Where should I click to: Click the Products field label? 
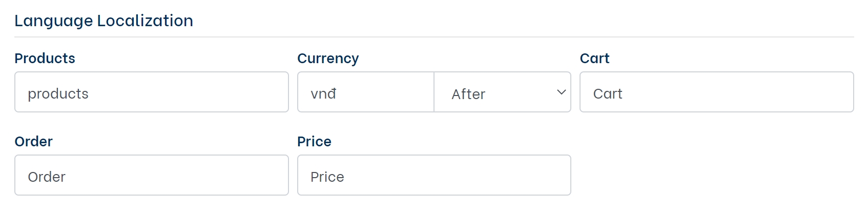[45, 59]
